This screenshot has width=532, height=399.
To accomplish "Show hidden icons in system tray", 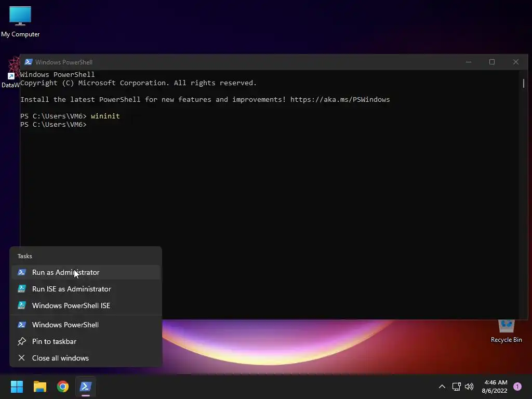I will (442, 387).
